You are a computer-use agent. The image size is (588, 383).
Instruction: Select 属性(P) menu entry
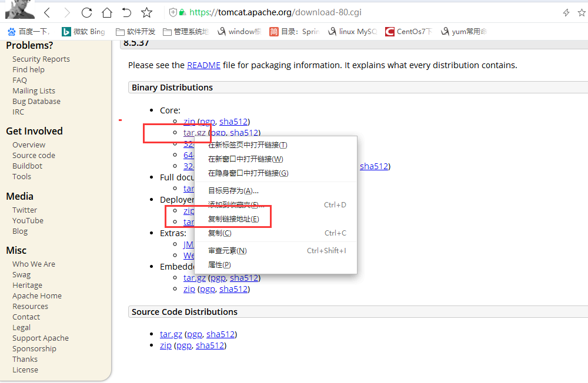pyautogui.click(x=276, y=265)
